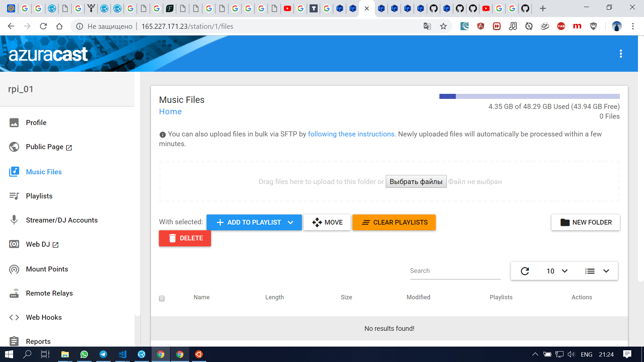Open Web DJ using its external-link icon
The image size is (644, 362).
click(x=55, y=245)
